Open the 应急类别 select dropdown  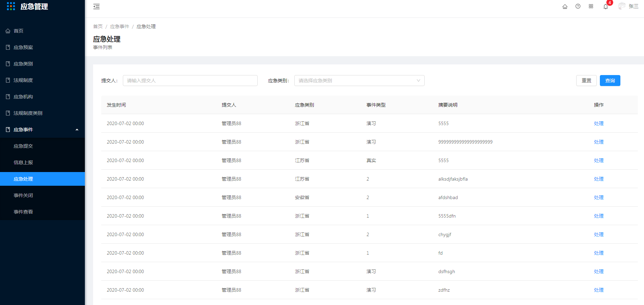coord(359,81)
